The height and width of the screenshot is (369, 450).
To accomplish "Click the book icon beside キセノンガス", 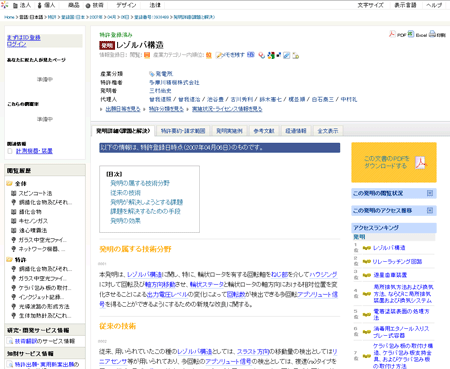I will coord(14,221).
